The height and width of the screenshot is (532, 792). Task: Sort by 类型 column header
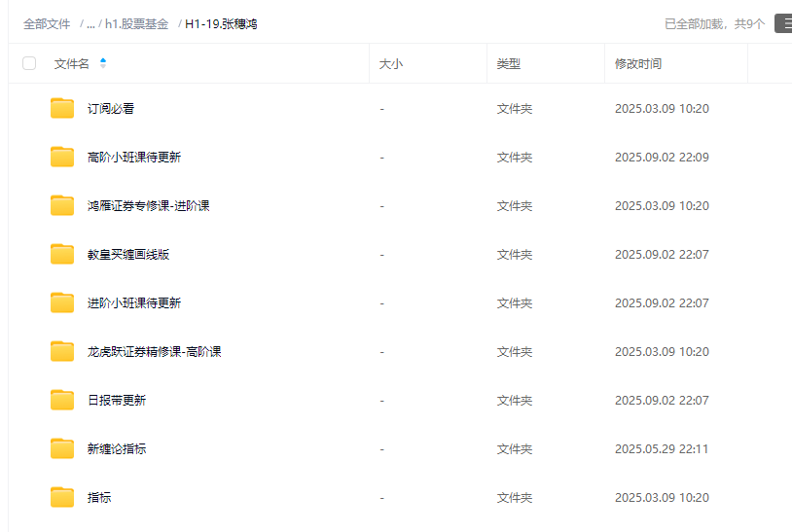tap(508, 64)
